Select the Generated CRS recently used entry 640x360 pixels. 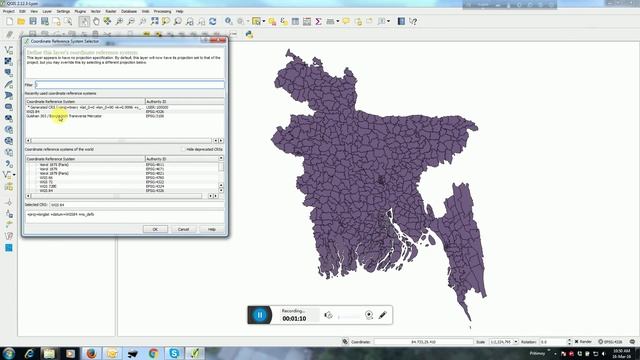coord(84,107)
